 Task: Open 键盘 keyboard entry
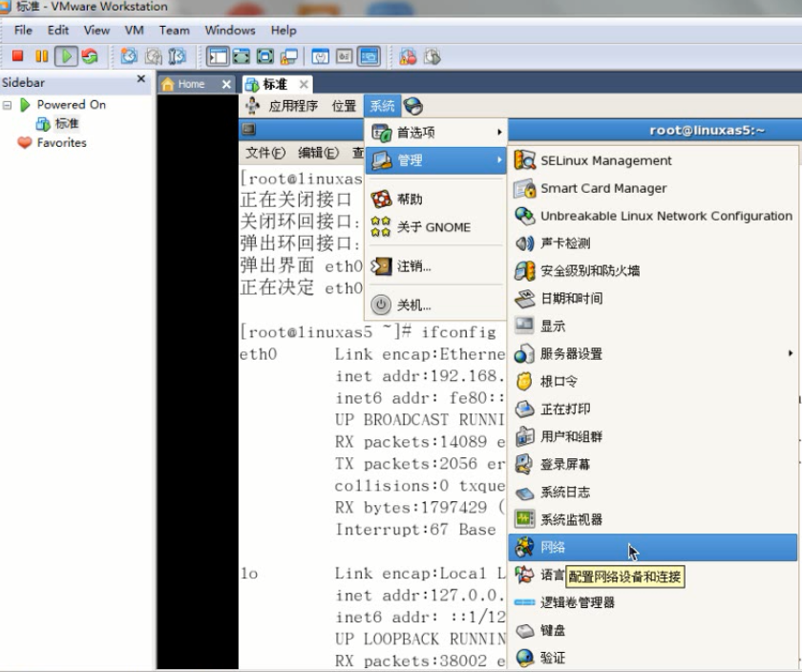pyautogui.click(x=653, y=630)
